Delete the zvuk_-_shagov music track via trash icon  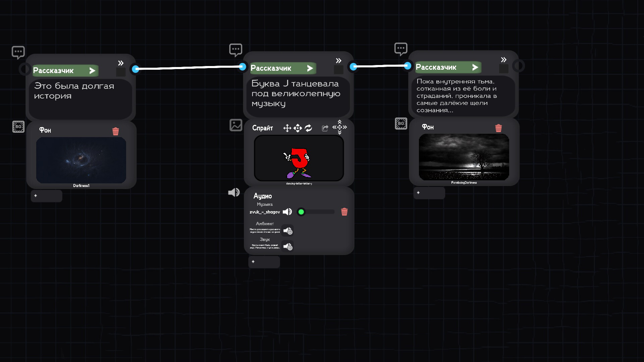pos(345,212)
